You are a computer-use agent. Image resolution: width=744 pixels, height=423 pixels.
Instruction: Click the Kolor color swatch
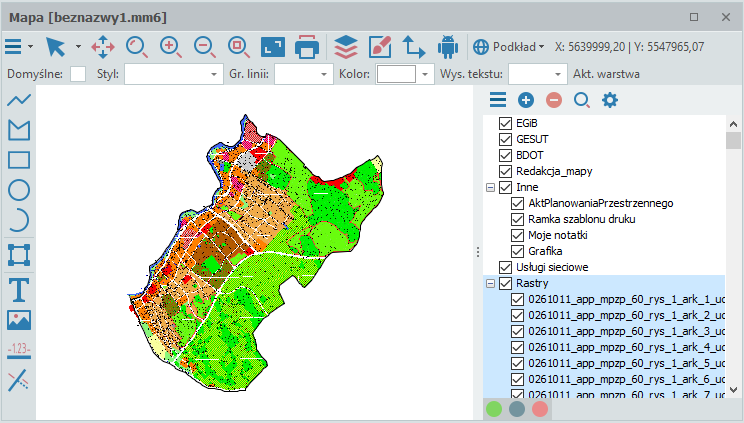[396, 75]
